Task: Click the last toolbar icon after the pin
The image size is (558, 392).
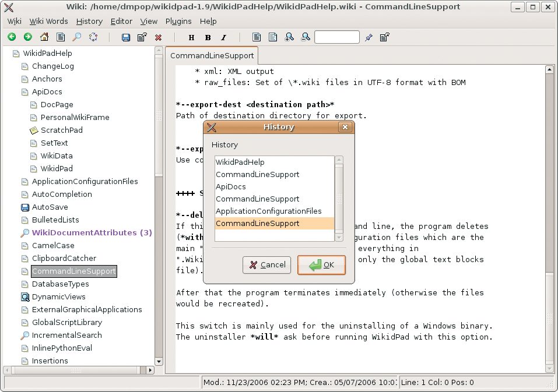Action: (385, 37)
